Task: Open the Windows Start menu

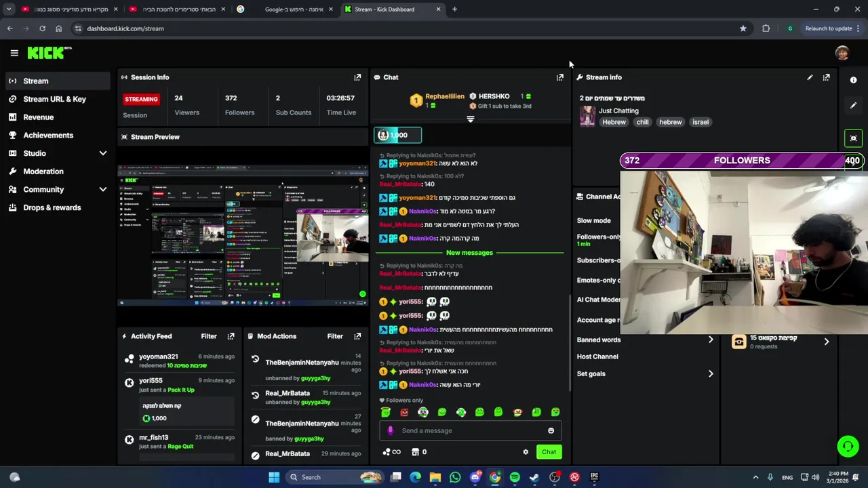Action: pos(274,477)
